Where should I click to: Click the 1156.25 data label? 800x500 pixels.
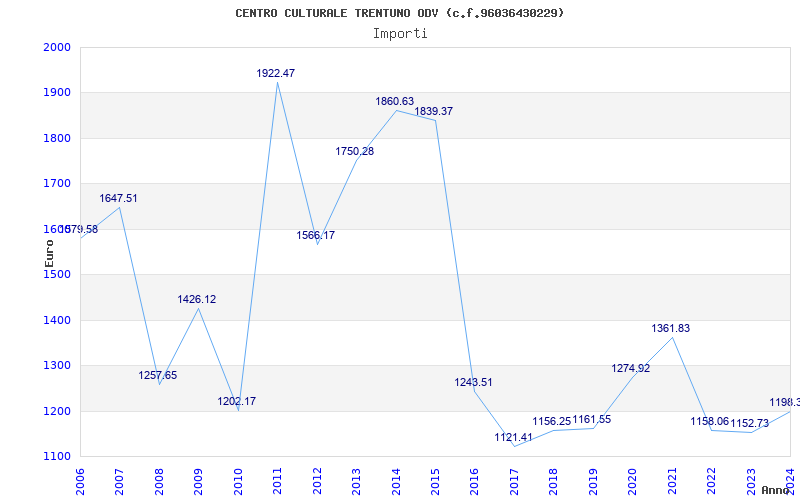coord(552,422)
